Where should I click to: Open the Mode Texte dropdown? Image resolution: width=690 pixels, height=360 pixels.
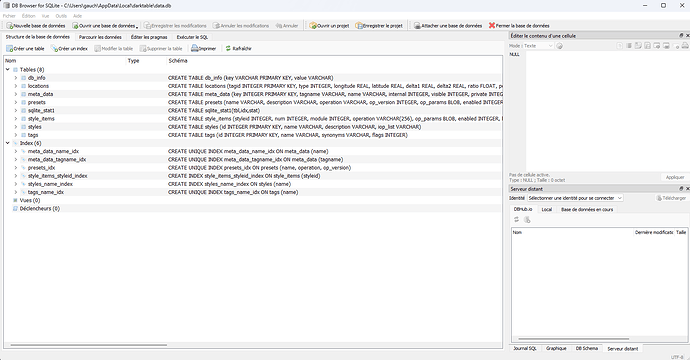point(538,46)
